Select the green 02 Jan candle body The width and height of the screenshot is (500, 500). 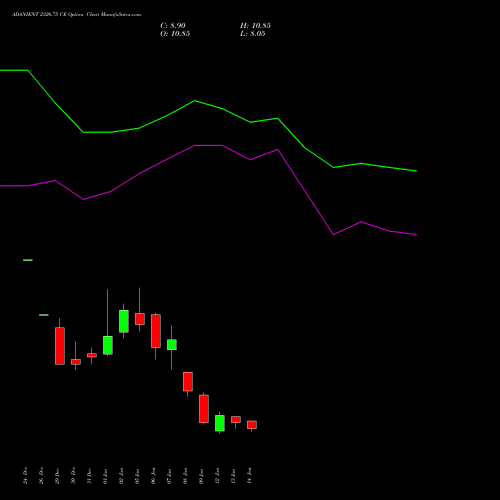tap(124, 321)
